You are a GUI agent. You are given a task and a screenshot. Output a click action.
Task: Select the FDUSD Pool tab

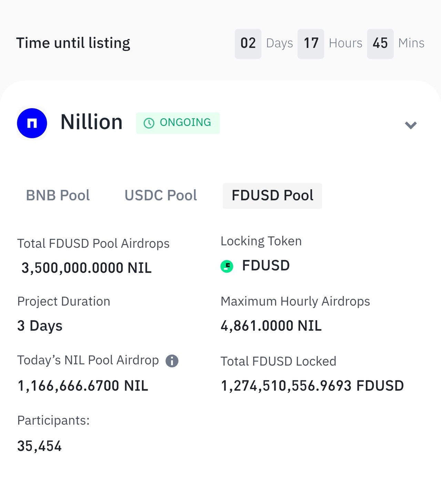click(272, 196)
